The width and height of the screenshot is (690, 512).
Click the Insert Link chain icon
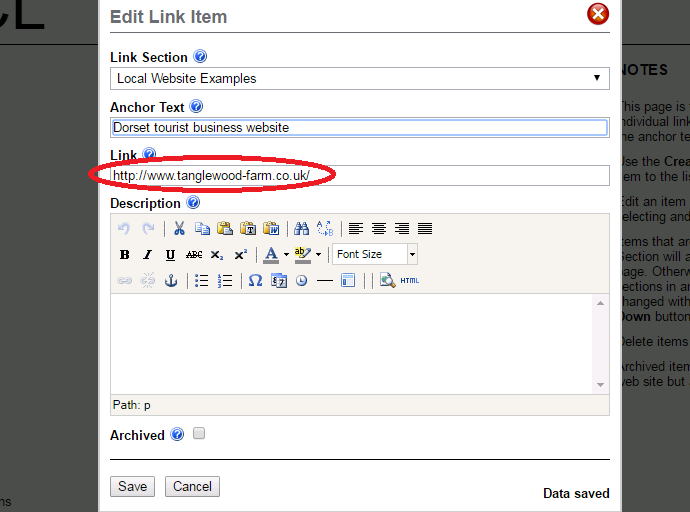tap(125, 280)
